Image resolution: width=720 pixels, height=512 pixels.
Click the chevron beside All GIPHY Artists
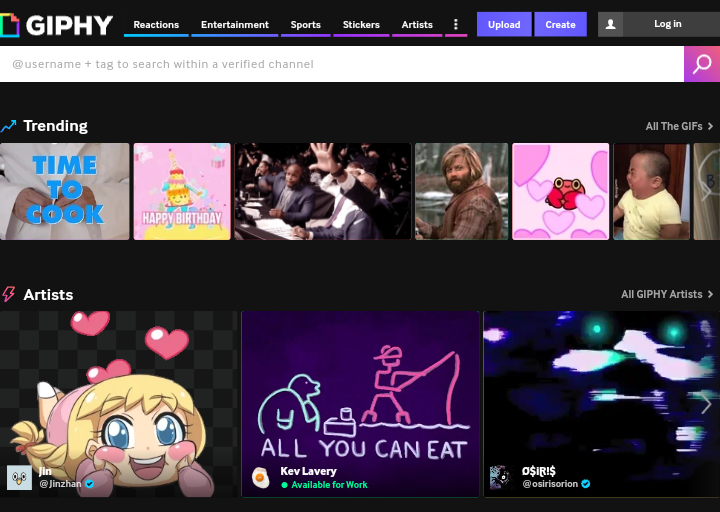[x=710, y=294]
